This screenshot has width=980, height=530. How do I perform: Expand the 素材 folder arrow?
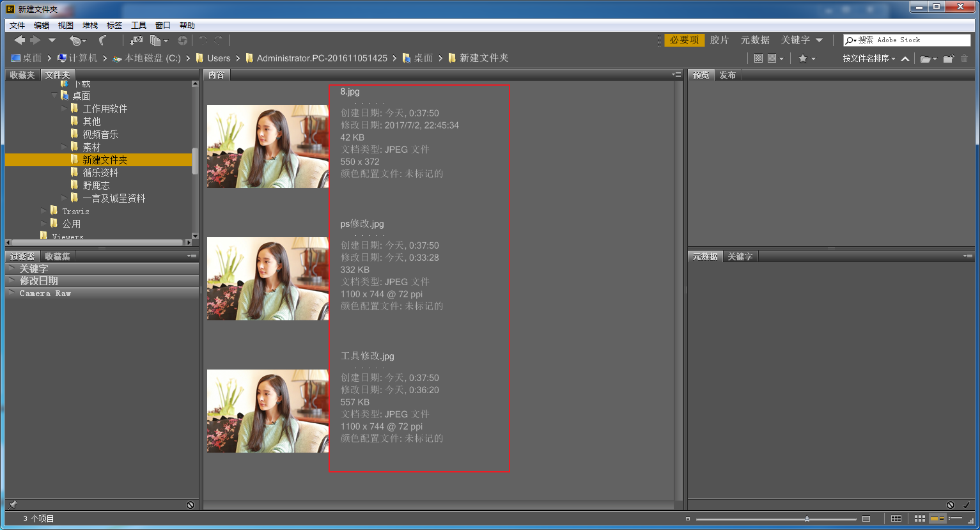click(64, 147)
